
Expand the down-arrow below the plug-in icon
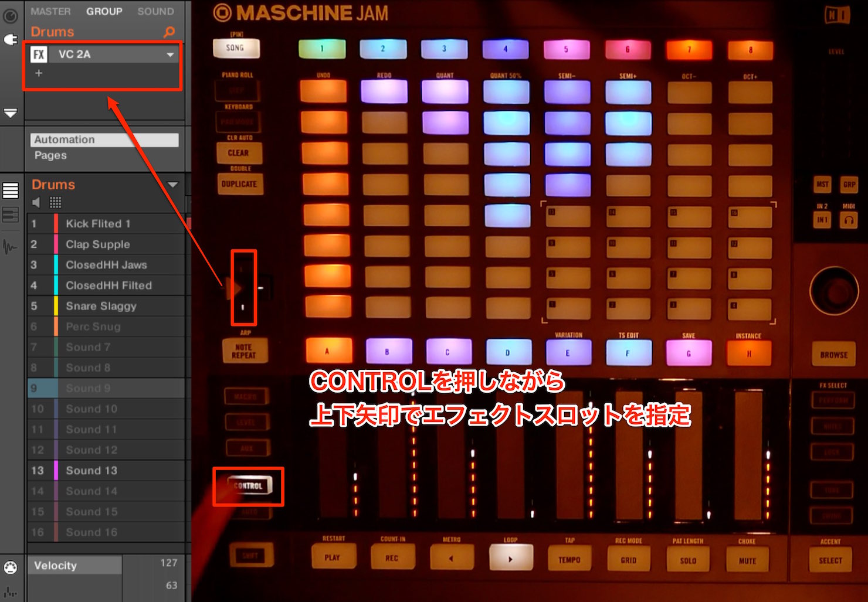10,113
